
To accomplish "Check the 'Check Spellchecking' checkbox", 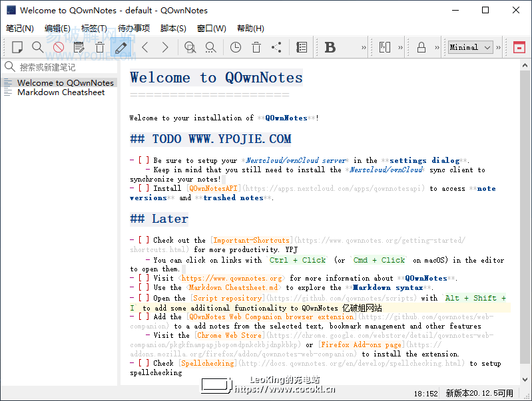I will click(144, 363).
